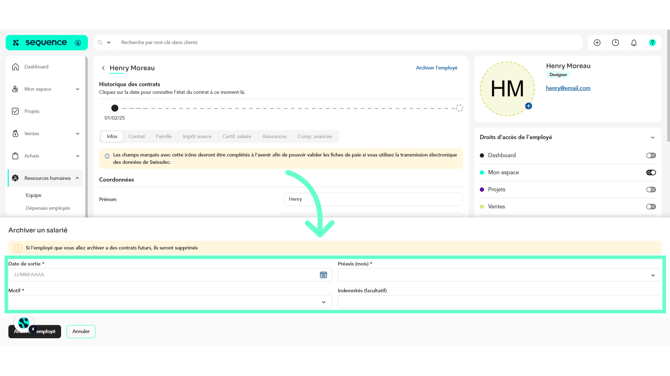Switch to the Certif. salaire tab
Viewport: 670px width, 376px height.
(237, 136)
